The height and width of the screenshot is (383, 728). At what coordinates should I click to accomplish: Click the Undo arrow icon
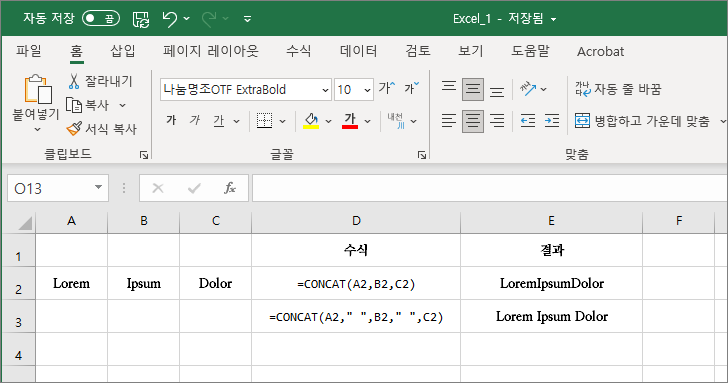click(169, 19)
